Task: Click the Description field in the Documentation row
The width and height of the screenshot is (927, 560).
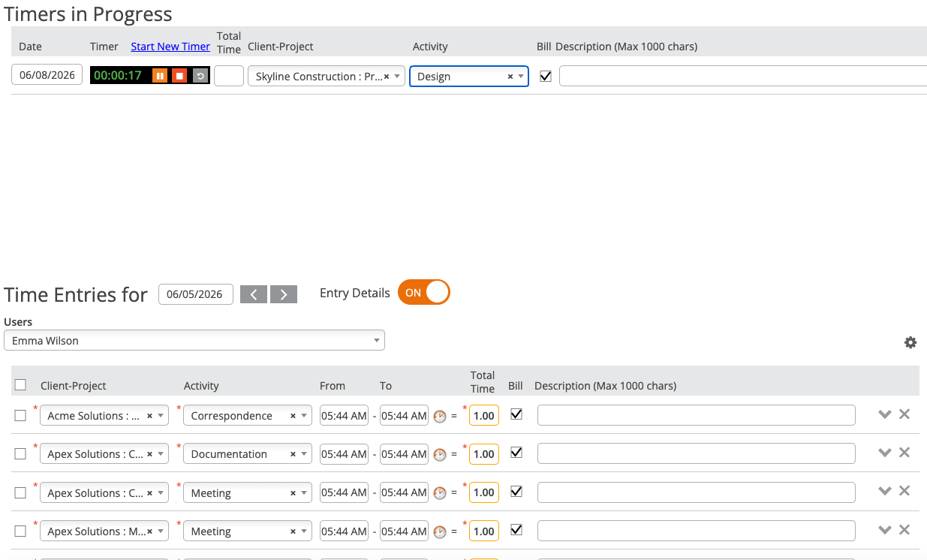Action: (697, 453)
